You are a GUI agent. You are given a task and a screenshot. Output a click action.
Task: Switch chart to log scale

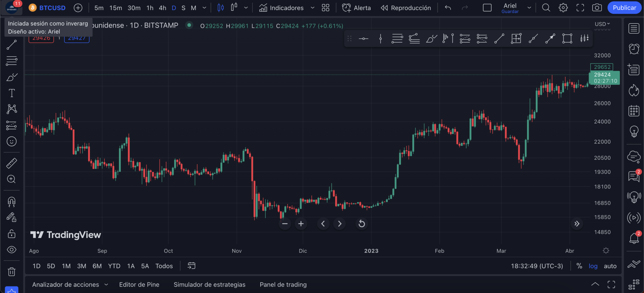593,266
